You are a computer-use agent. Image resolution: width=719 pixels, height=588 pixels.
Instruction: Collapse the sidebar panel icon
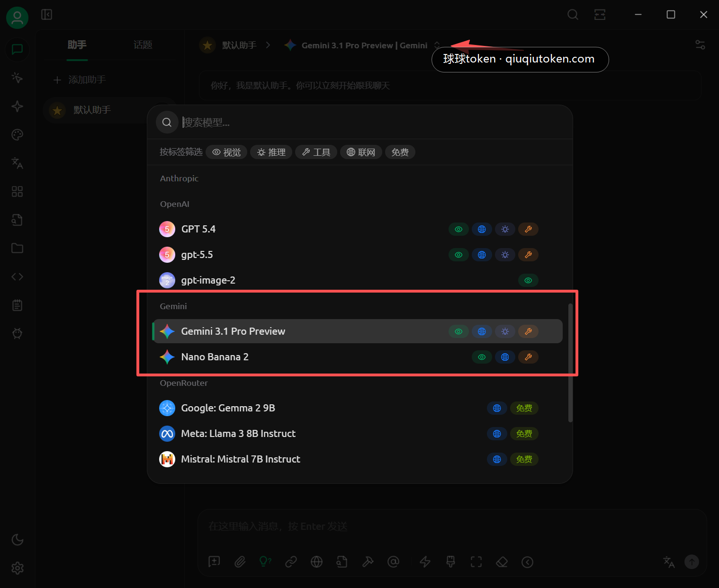46,15
